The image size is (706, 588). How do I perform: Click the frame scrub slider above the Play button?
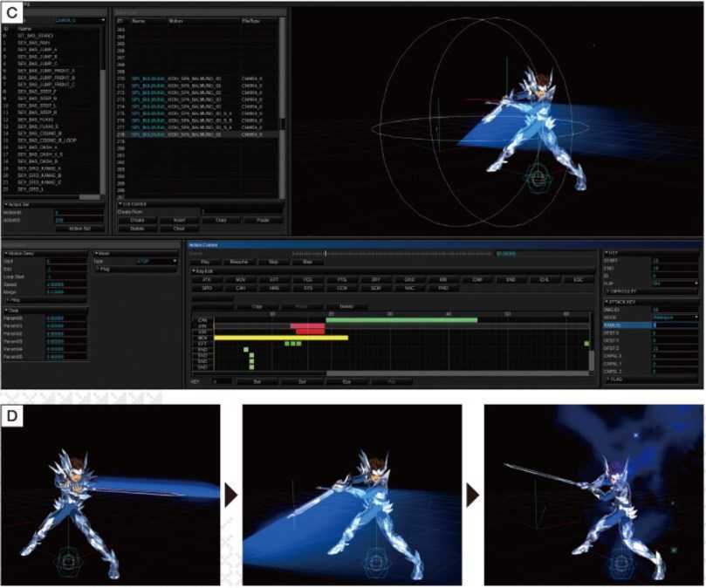pyautogui.click(x=392, y=254)
